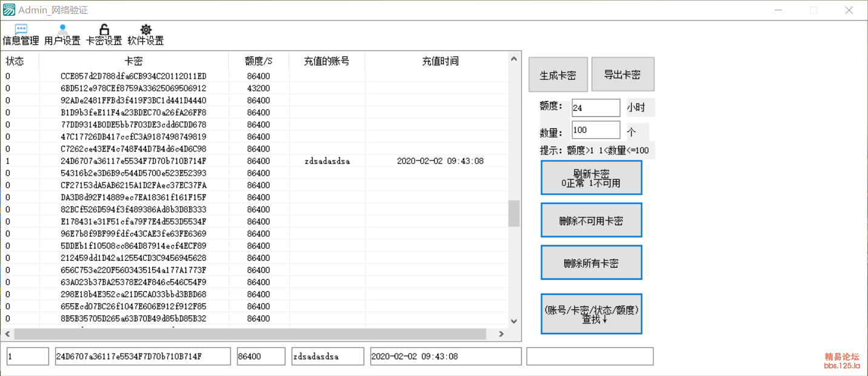Click 删除不可用卡密 button
Viewport: 868px width, 376px height.
click(591, 220)
